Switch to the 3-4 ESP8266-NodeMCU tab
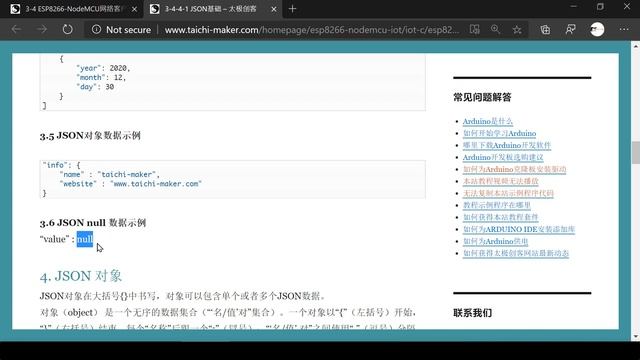The width and height of the screenshot is (640, 360). coord(73,9)
